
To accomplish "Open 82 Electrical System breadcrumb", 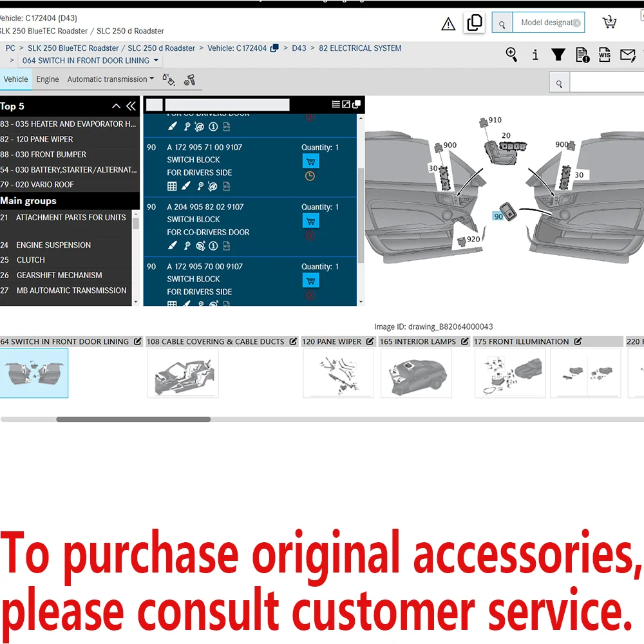I will (360, 48).
